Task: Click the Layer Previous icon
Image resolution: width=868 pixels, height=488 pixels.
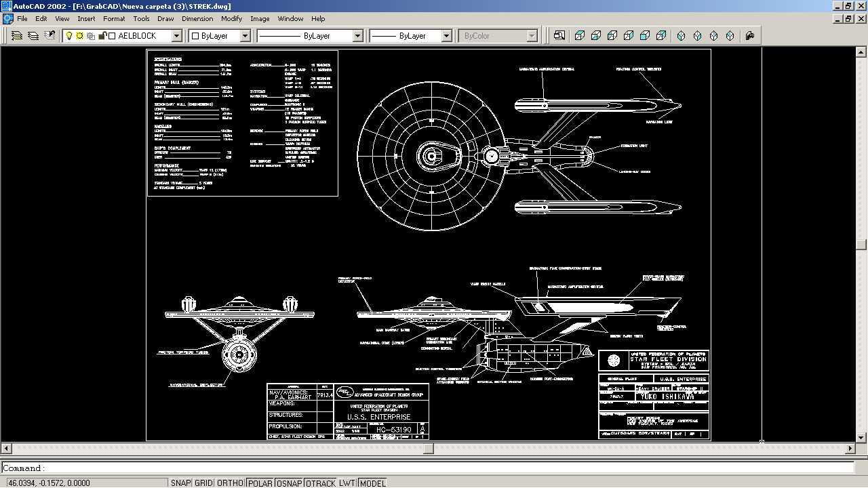Action: (49, 36)
